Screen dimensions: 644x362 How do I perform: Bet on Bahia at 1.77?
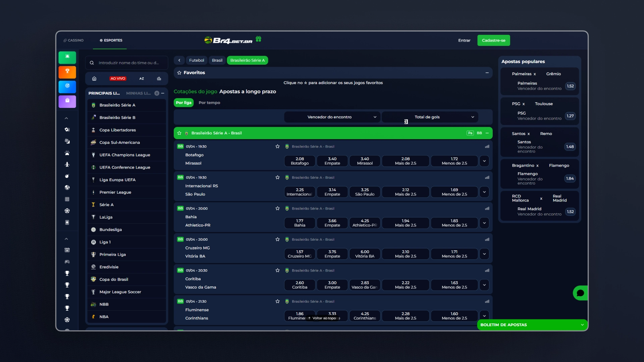click(300, 223)
